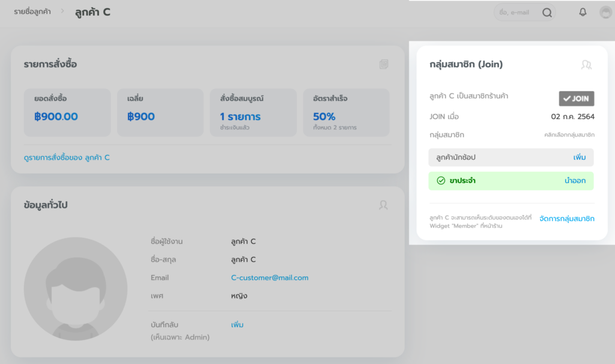Select the ยอดสั่งซื้อ ฿900.00 card
This screenshot has width=615, height=364.
(x=67, y=112)
